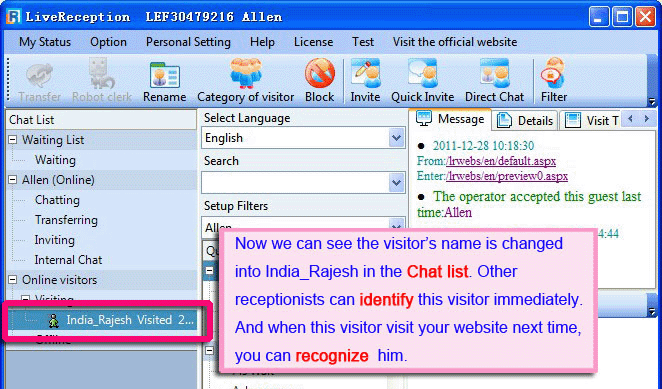Viewport: 662px width, 389px height.
Task: Click the Invite toolbar icon
Action: (365, 74)
